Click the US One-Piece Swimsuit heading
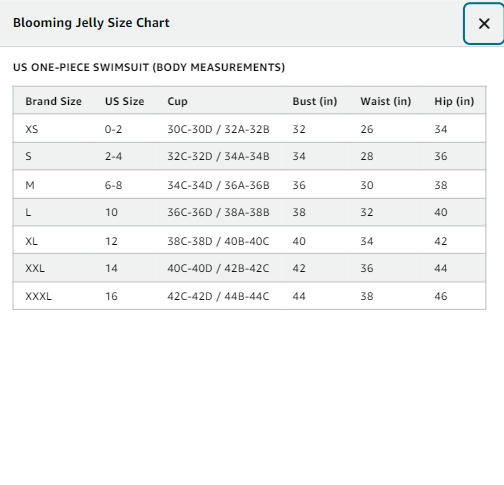The width and height of the screenshot is (504, 485). click(x=149, y=67)
